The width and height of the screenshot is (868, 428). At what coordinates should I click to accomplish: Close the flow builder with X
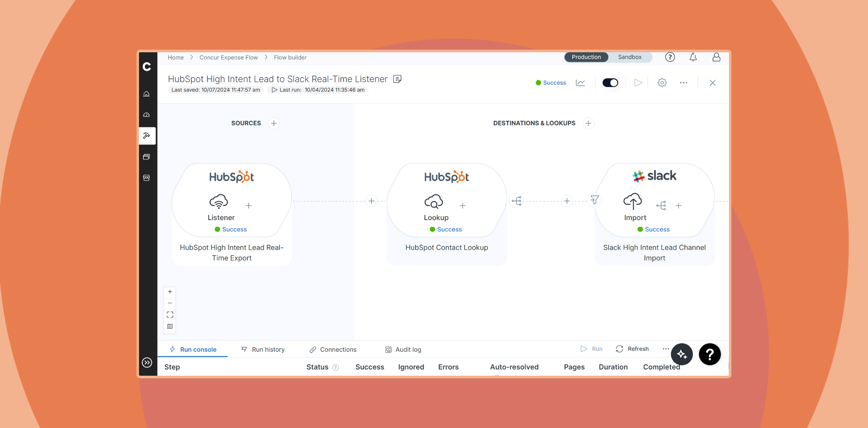click(712, 83)
